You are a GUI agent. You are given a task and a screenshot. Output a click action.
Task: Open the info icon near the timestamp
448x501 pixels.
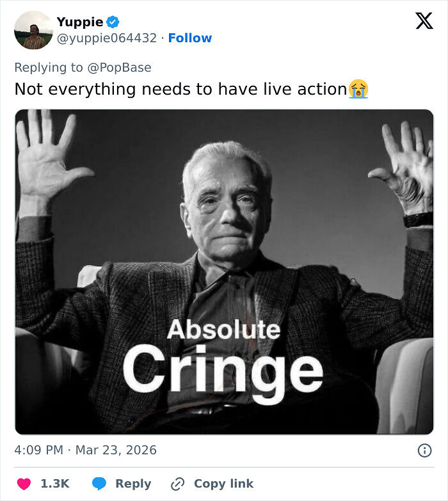tap(424, 450)
